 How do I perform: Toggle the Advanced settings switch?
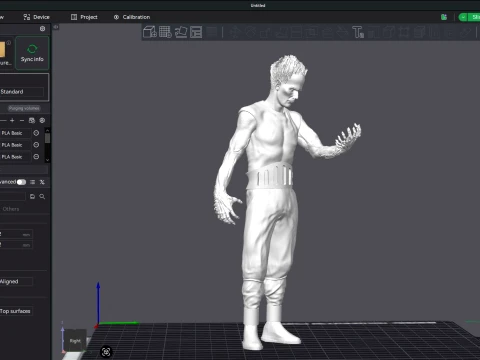[x=21, y=182]
